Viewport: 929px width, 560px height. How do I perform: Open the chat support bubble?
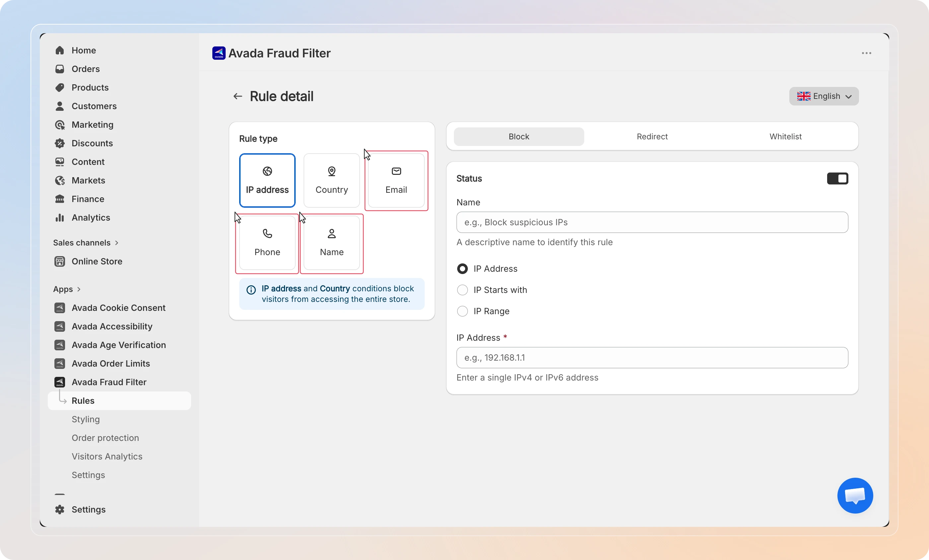(x=855, y=496)
